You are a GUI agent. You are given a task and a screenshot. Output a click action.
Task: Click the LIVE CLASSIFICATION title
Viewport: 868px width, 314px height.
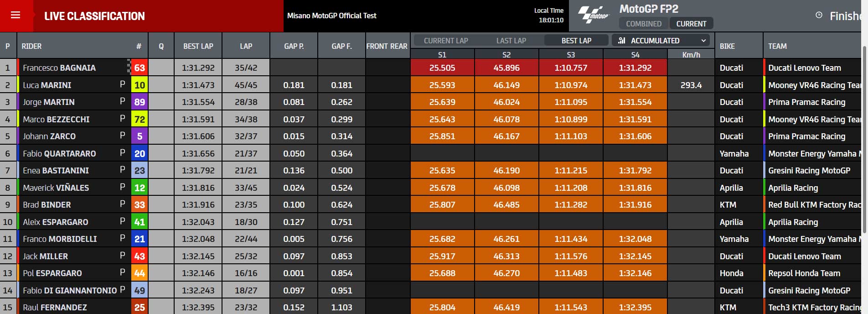(x=94, y=16)
